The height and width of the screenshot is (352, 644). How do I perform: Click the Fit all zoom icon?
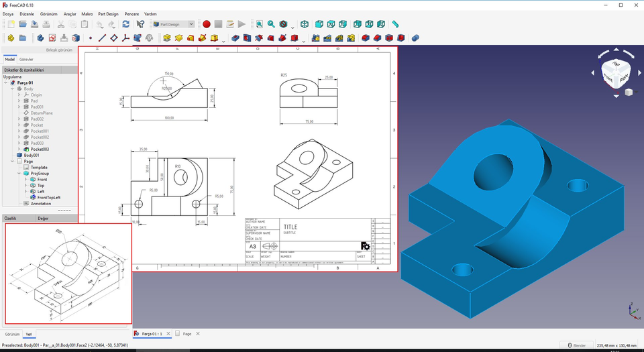tap(259, 24)
